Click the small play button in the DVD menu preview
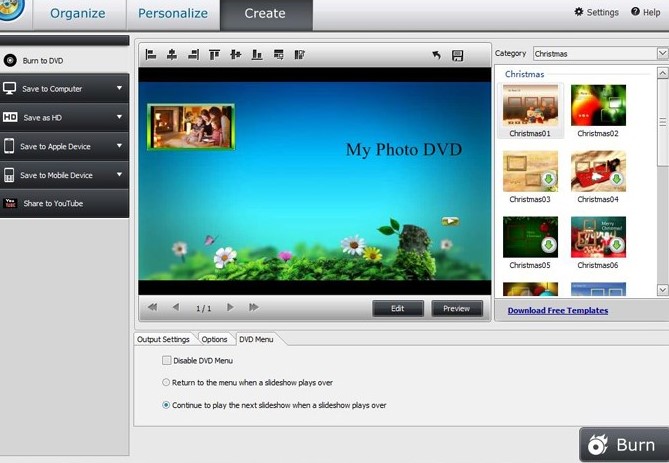 pyautogui.click(x=450, y=221)
